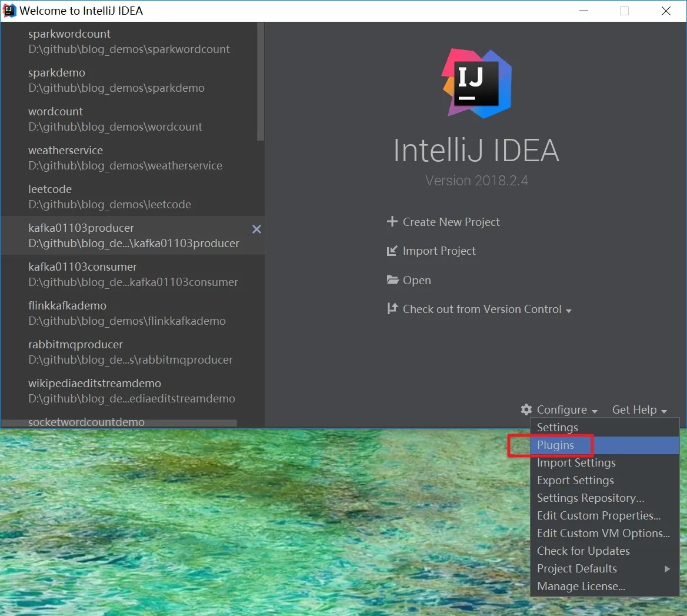The image size is (687, 616).
Task: Open recent project rabbitmqproducer
Action: point(133,352)
